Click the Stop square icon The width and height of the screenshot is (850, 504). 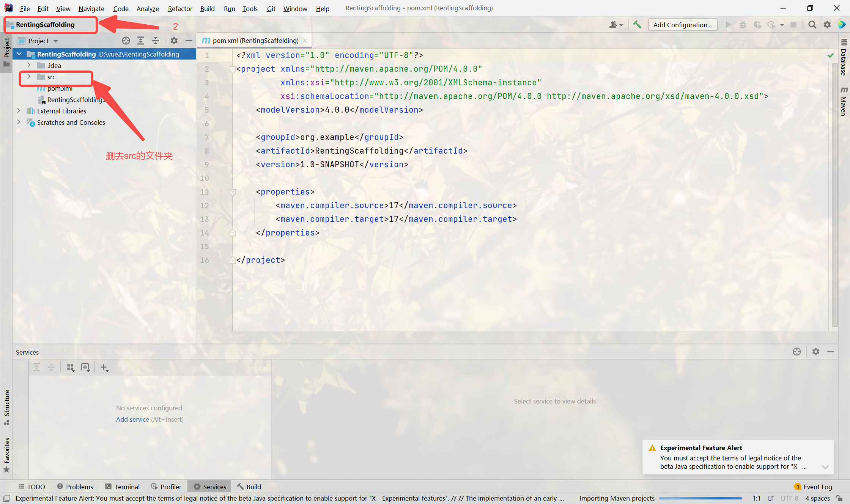(793, 25)
